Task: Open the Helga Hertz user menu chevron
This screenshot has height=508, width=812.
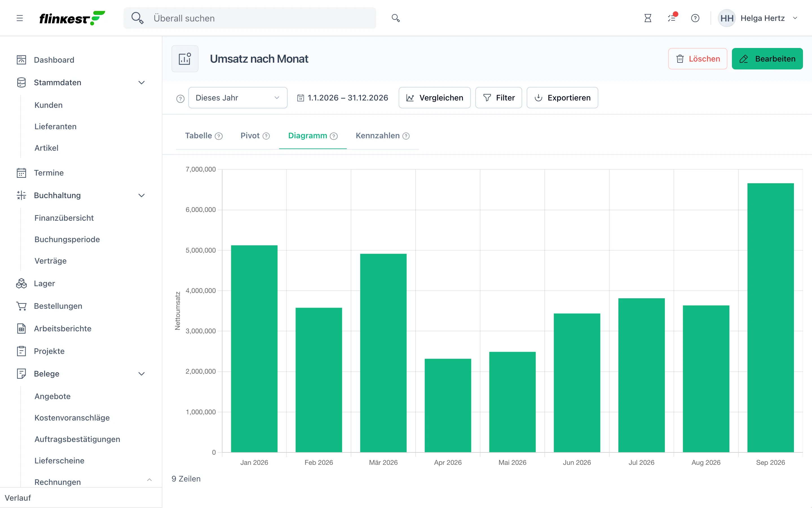Action: click(795, 18)
